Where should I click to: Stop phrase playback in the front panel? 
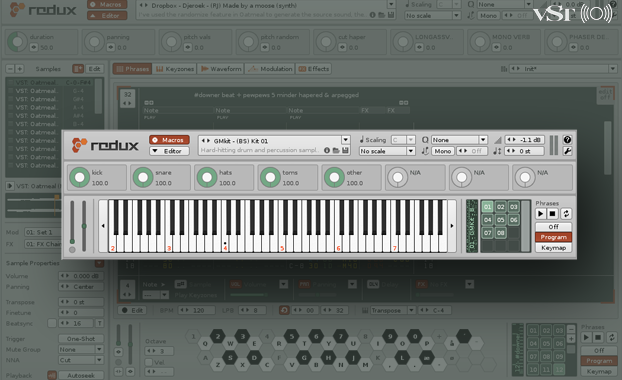click(552, 214)
